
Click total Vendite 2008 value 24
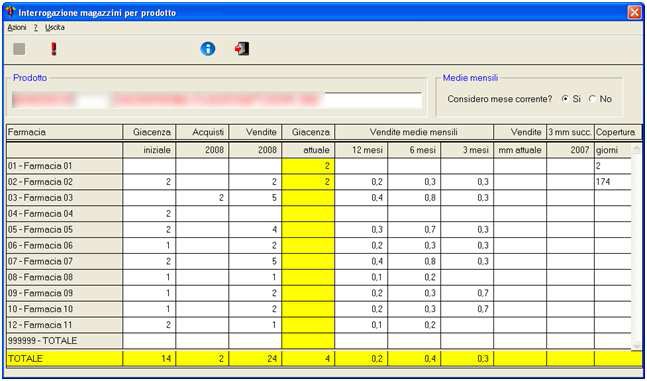[x=255, y=358]
